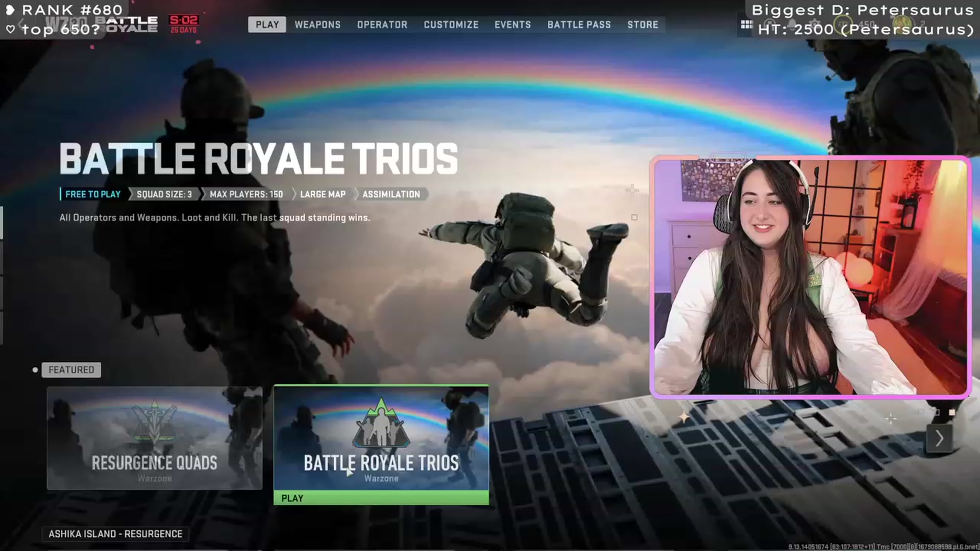Click the ASSIMILATION tag
Viewport: 980px width, 551px height.
tap(391, 194)
